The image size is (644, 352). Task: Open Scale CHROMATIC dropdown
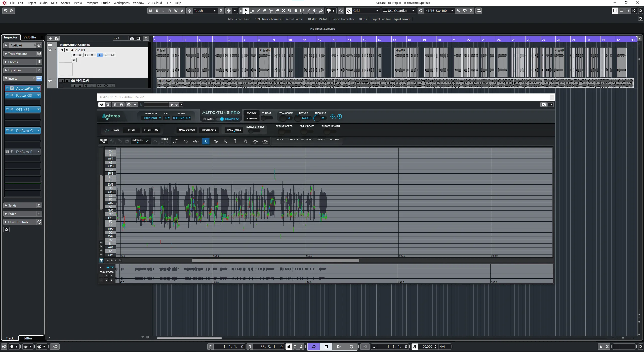click(x=182, y=118)
